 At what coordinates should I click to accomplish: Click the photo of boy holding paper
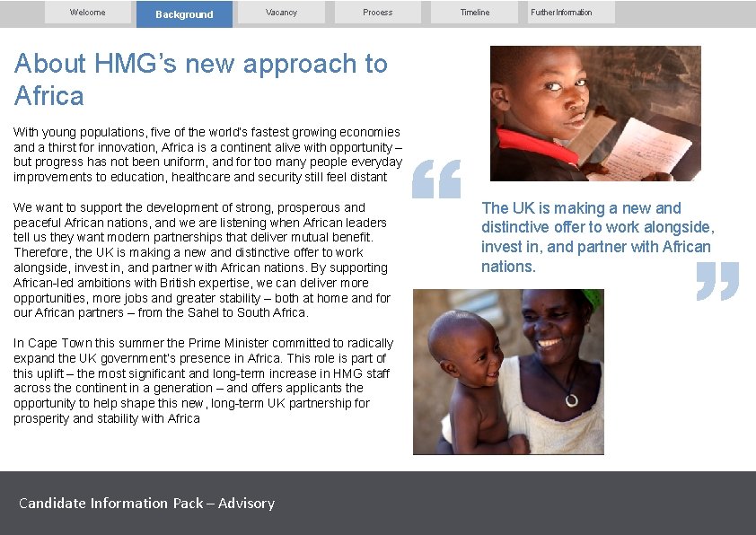click(595, 113)
